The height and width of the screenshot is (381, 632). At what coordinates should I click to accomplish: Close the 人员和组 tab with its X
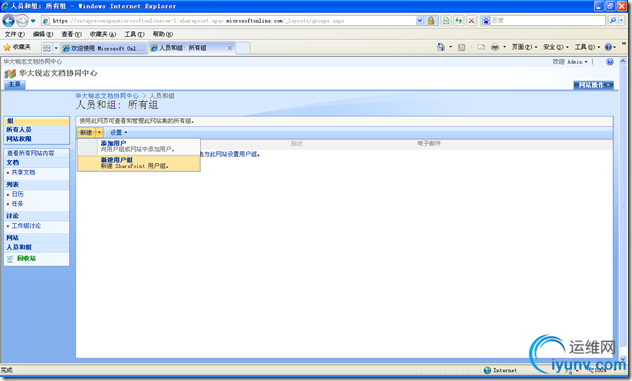click(x=230, y=48)
